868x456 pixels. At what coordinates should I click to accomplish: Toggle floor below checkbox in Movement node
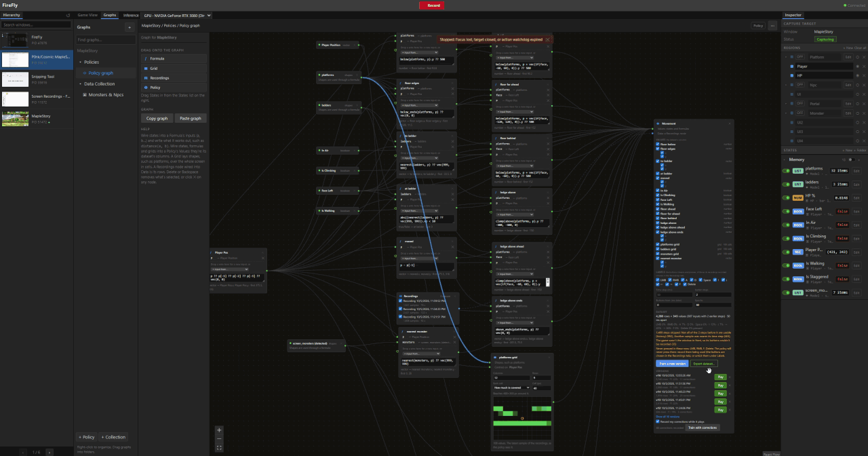coord(658,144)
